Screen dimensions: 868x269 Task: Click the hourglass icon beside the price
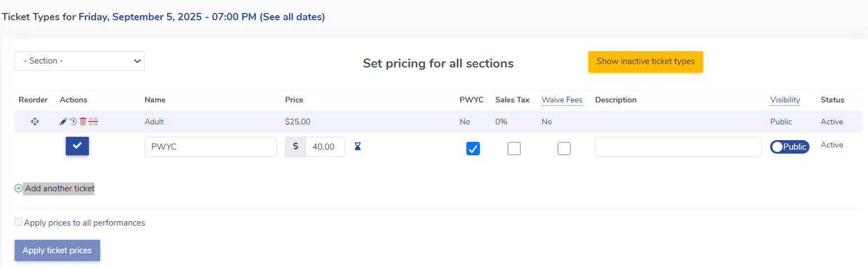pyautogui.click(x=357, y=146)
